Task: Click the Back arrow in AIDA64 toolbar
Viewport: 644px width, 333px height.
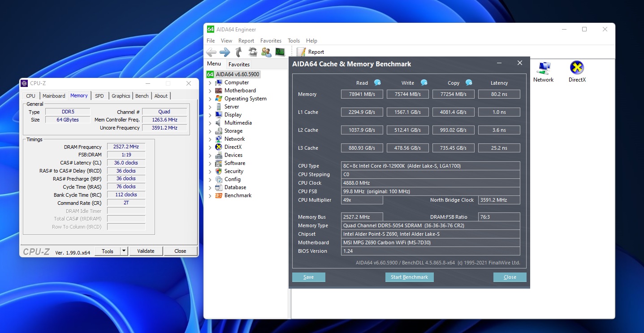Action: (x=211, y=52)
